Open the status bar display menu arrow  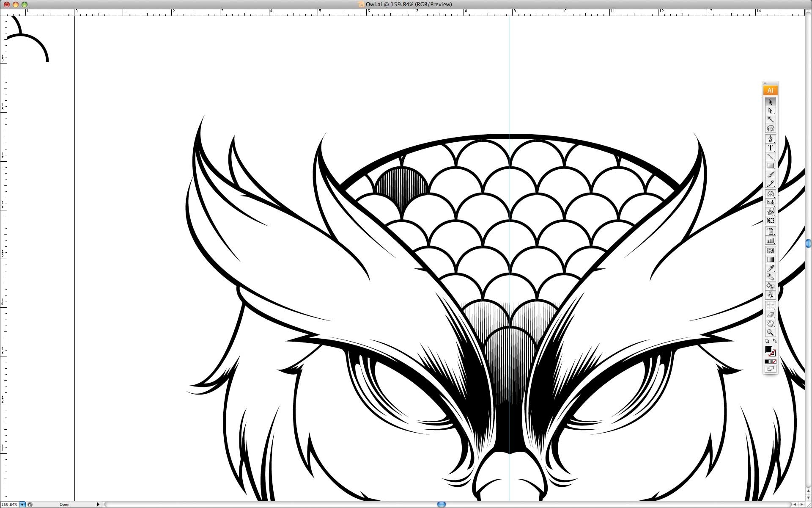[98, 504]
